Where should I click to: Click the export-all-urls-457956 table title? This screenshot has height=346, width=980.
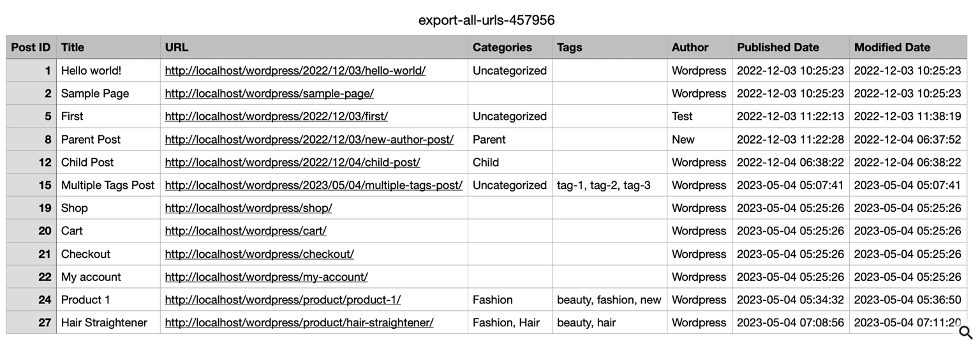point(486,20)
